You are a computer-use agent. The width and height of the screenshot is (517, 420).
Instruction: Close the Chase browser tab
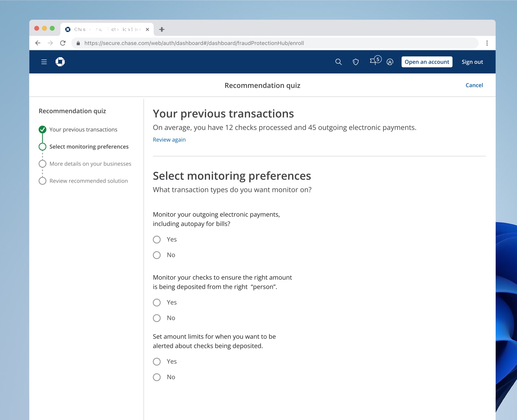click(147, 29)
